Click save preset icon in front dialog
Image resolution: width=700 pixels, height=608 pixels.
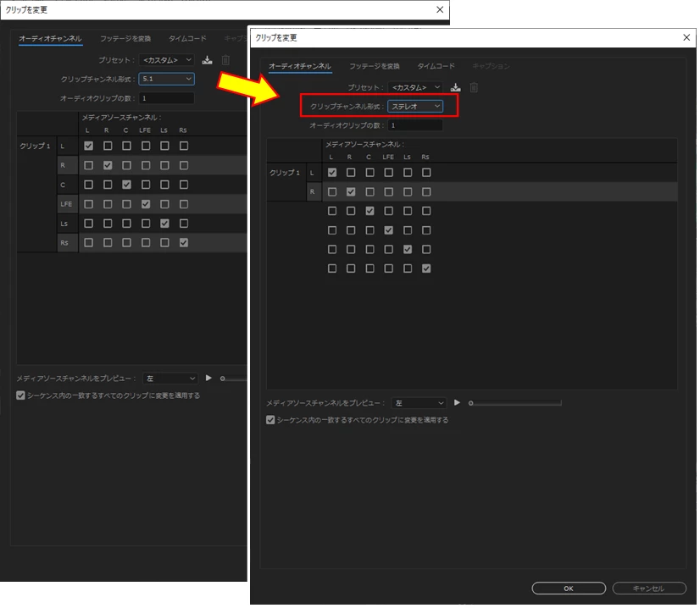tap(455, 87)
